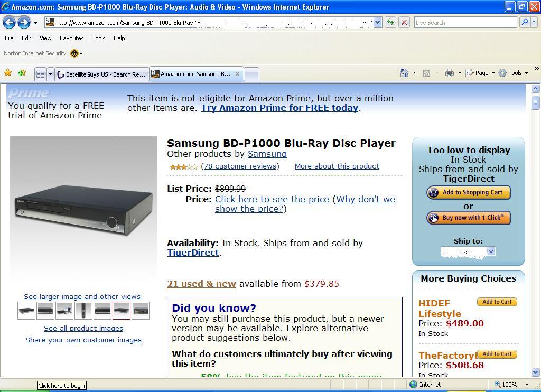
Task: Click the Live Search magnifier icon
Action: coord(524,22)
